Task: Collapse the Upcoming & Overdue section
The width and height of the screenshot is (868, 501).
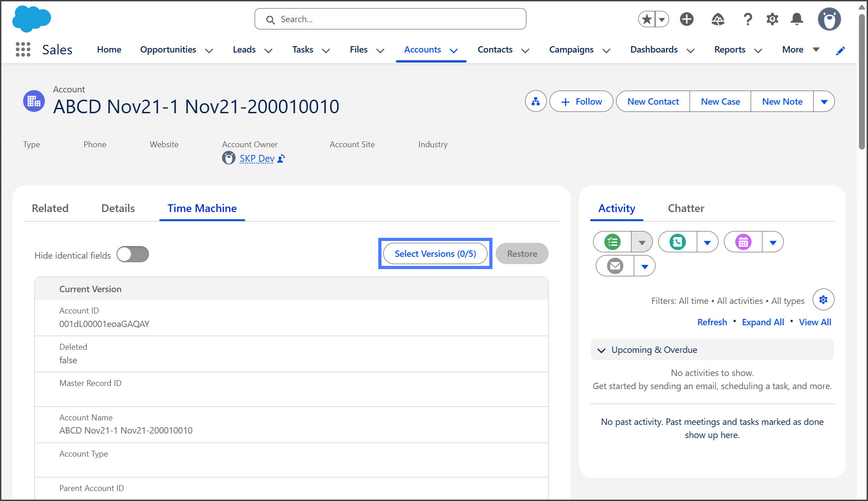Action: [x=602, y=350]
